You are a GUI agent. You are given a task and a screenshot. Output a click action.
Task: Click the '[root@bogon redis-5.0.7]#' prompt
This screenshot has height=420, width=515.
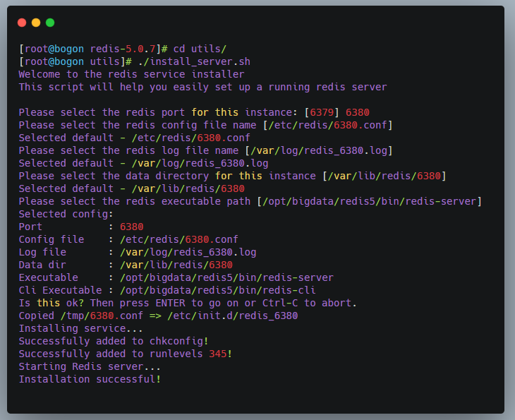point(93,49)
